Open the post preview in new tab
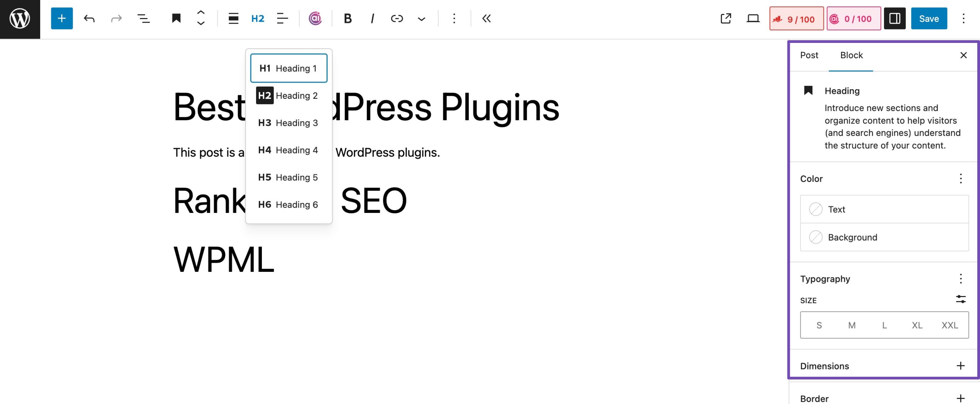Screen dimensions: 980x404 coord(726,18)
